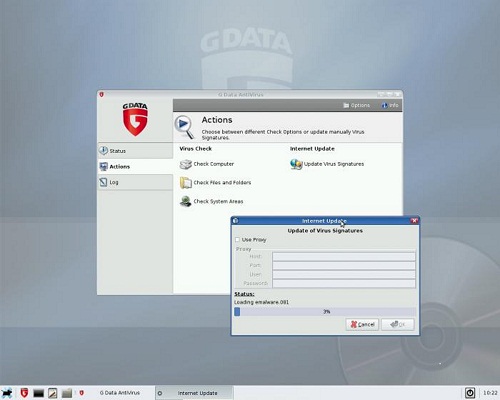The width and height of the screenshot is (500, 400).
Task: Click Update Virus Signatures globe icon
Action: 296,164
